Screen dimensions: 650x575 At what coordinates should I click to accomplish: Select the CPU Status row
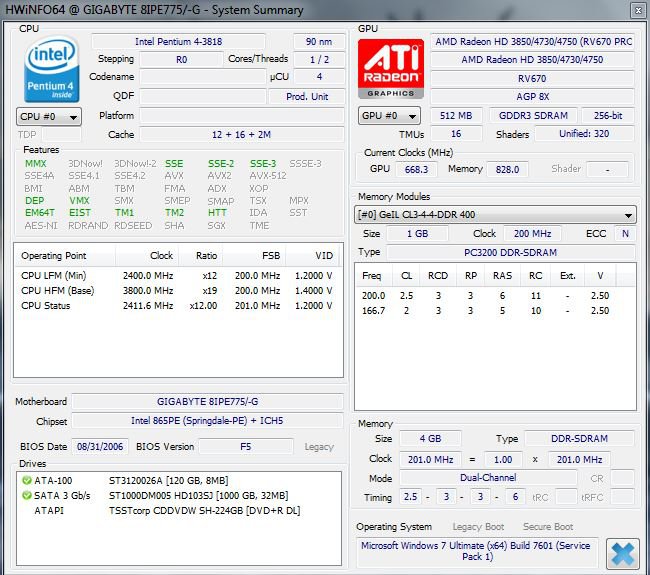pyautogui.click(x=177, y=306)
